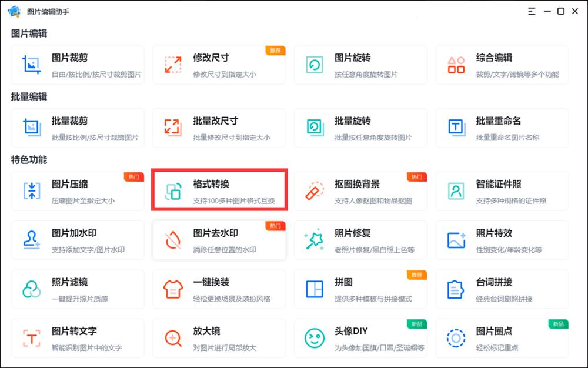This screenshot has width=588, height=368.
Task: Open the hamburger menu in title bar
Action: point(532,11)
